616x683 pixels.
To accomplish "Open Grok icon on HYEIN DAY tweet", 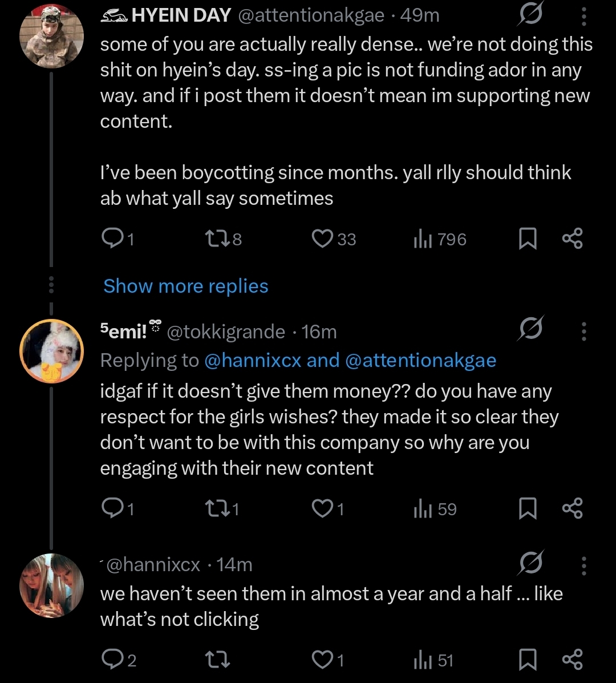I will (529, 17).
